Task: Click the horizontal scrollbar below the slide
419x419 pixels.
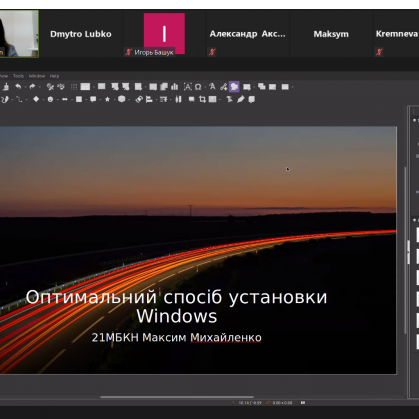Action: tap(177, 397)
